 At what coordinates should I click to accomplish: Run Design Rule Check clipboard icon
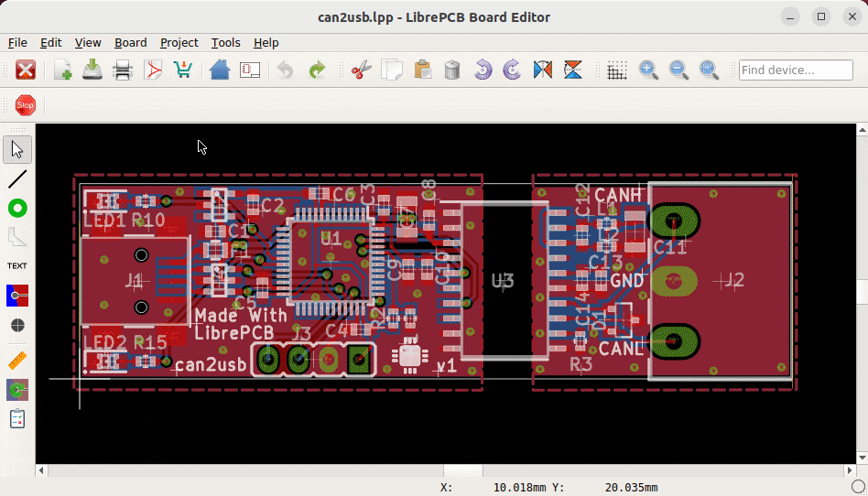pos(17,419)
